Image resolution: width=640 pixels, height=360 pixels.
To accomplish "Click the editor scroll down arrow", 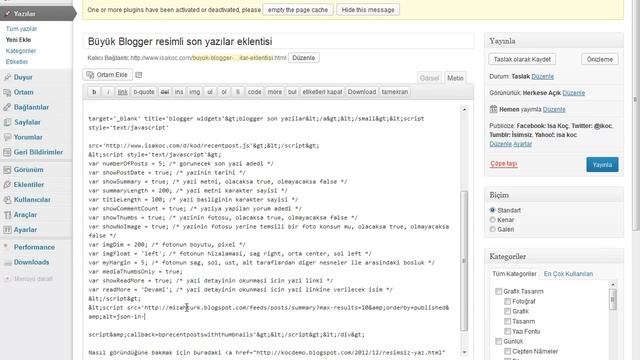I will pyautogui.click(x=464, y=352).
